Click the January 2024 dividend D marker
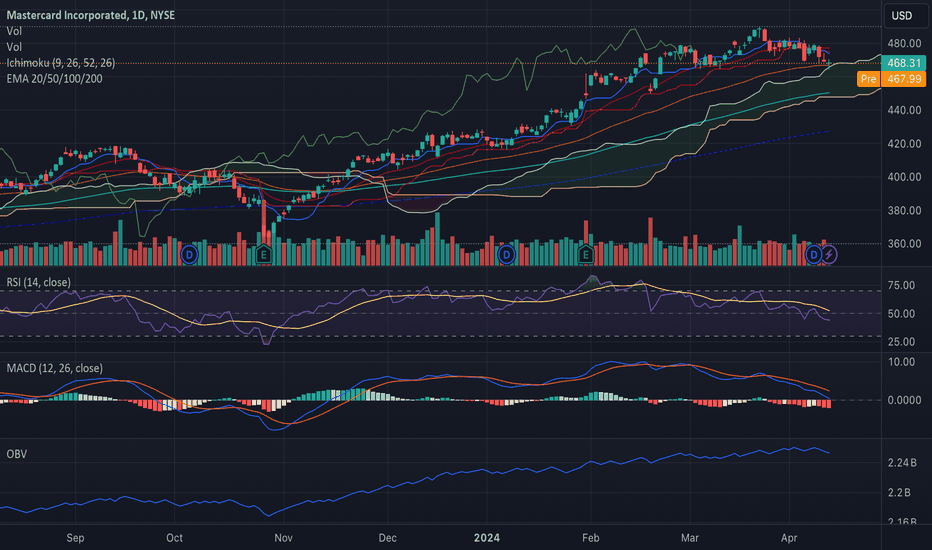 pos(506,255)
